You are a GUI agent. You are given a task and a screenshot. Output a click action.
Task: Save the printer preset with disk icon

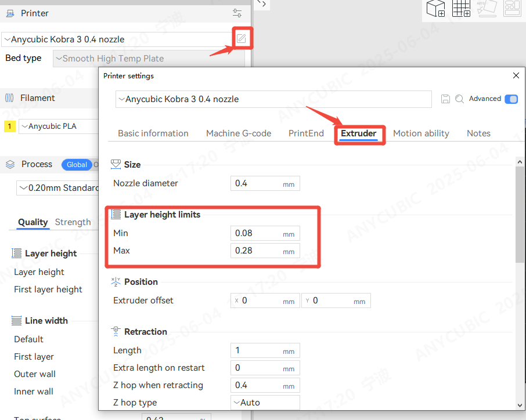click(445, 99)
